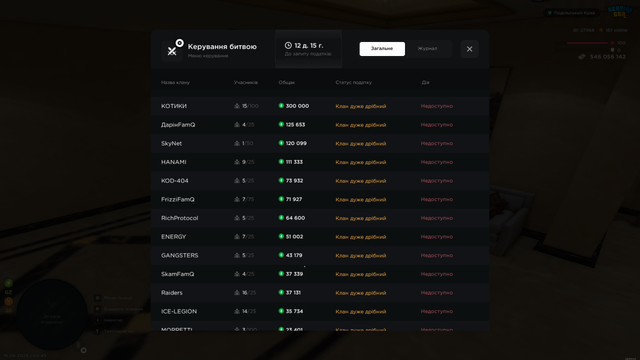Click the Статус податку column header
Viewport: 640px width, 360px height.
tap(353, 82)
